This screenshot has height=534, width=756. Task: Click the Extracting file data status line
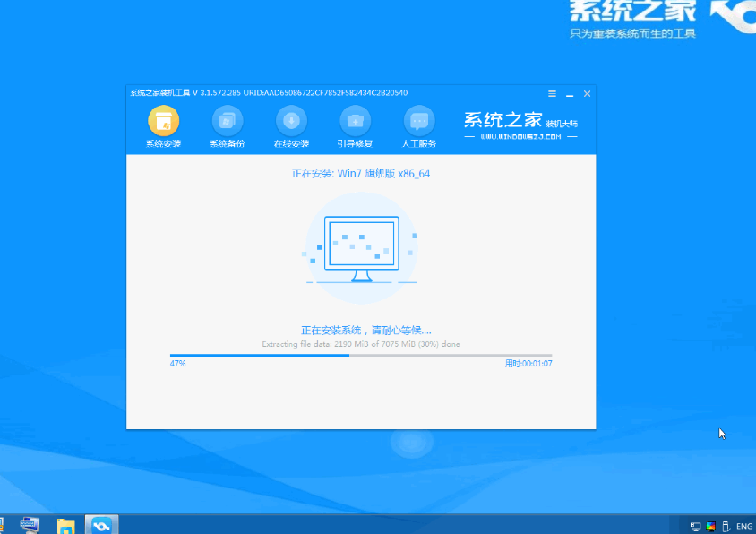(361, 344)
